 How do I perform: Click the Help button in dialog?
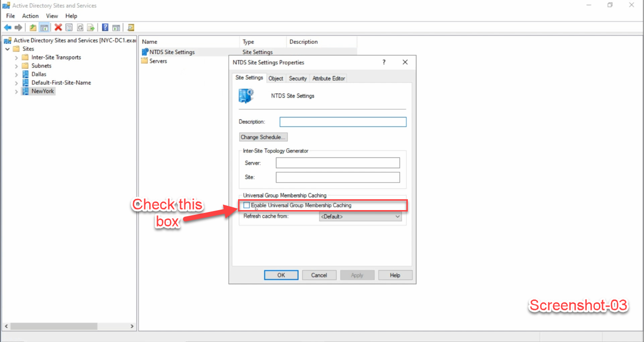[x=395, y=275]
